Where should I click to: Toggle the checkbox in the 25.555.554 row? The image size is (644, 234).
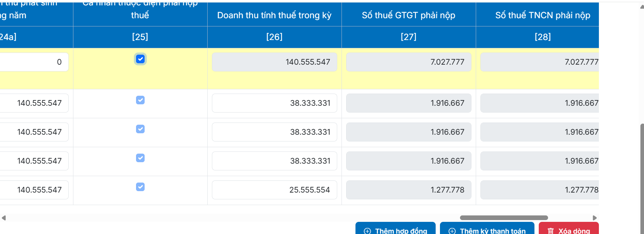[140, 187]
